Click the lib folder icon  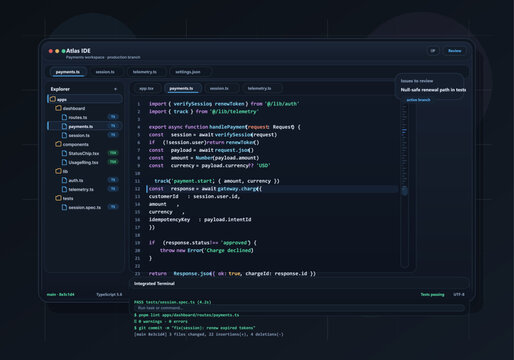(58, 171)
